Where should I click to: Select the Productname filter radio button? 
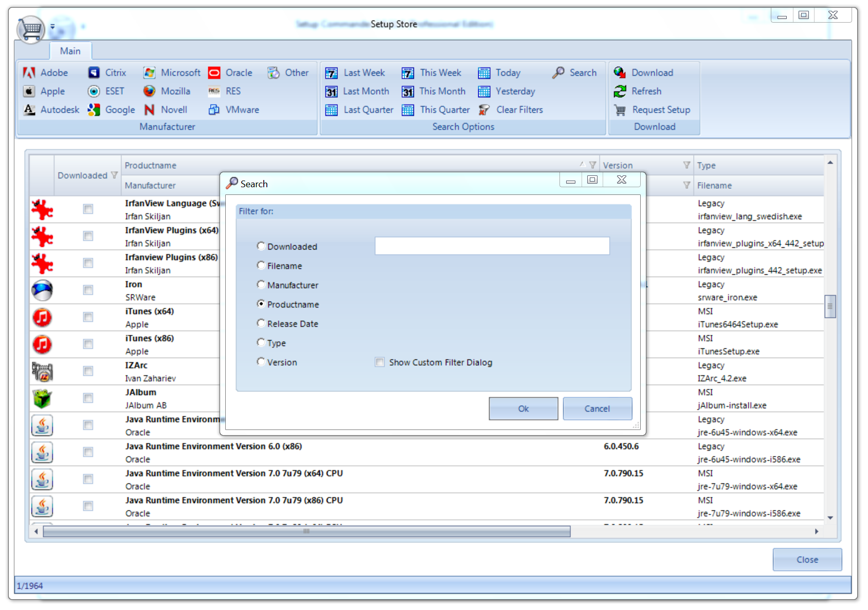pos(261,304)
